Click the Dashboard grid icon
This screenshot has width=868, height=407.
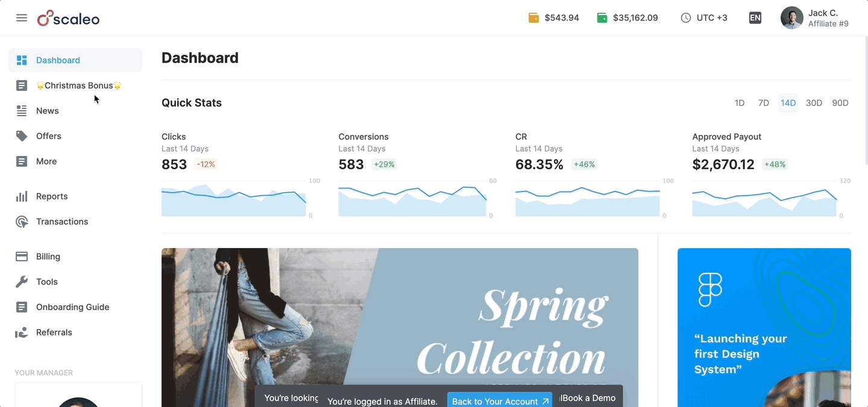tap(22, 60)
